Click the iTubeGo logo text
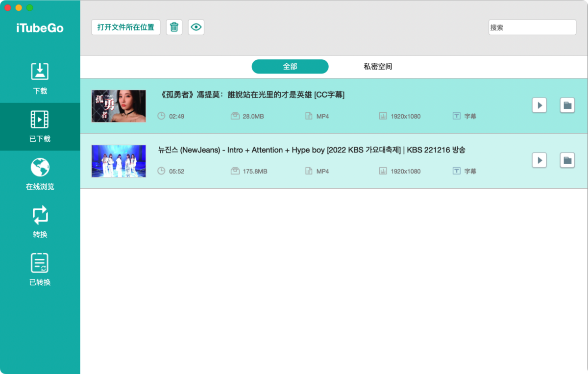Image resolution: width=588 pixels, height=374 pixels. pyautogui.click(x=40, y=28)
